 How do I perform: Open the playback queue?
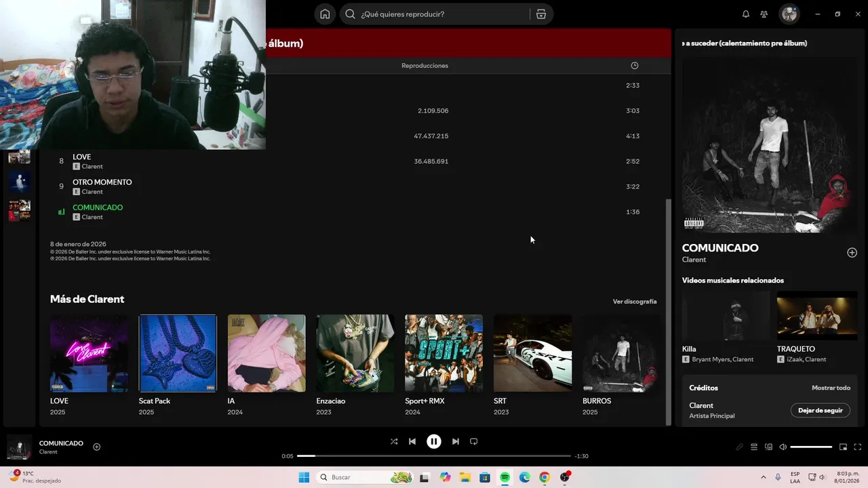pyautogui.click(x=754, y=447)
